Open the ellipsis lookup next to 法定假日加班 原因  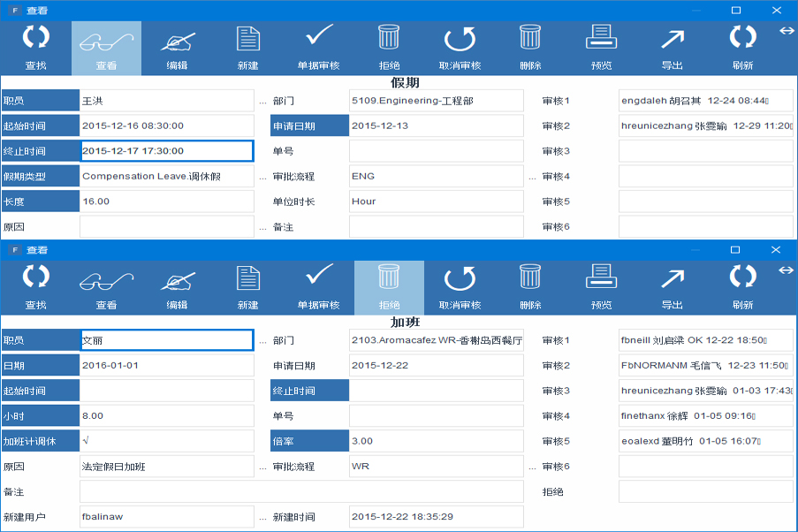[262, 467]
